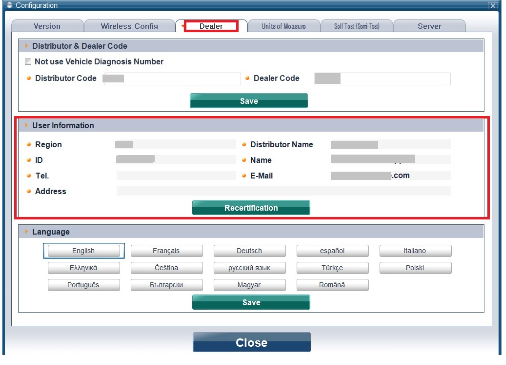Select español language
506x365 pixels.
[x=332, y=251]
